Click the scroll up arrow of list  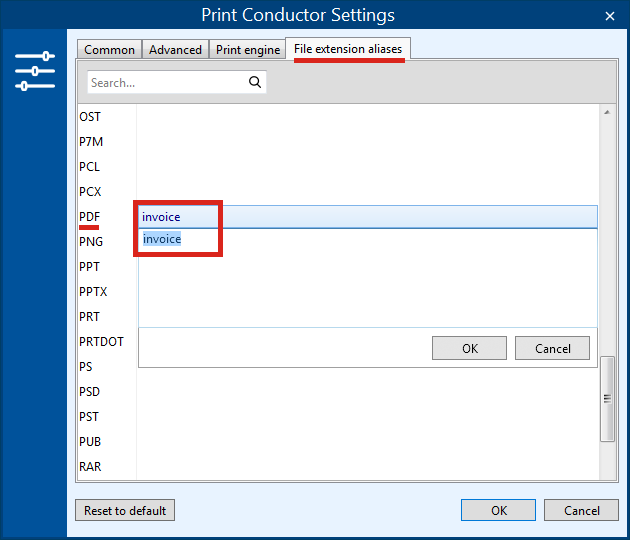[606, 113]
